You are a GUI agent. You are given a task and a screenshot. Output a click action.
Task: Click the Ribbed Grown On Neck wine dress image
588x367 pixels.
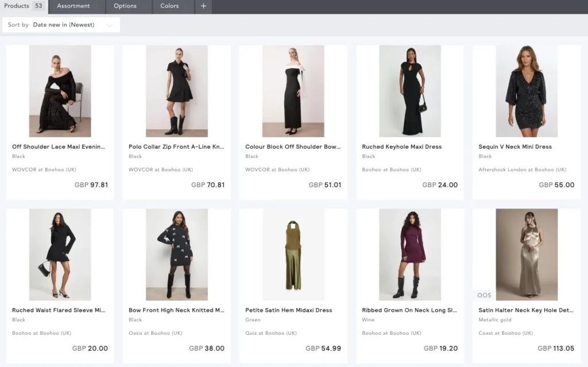tap(409, 254)
